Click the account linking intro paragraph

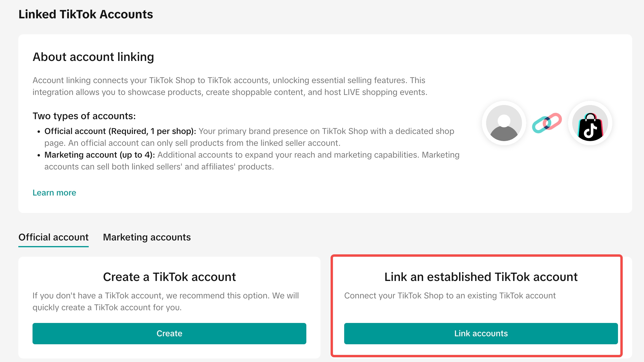[229, 86]
